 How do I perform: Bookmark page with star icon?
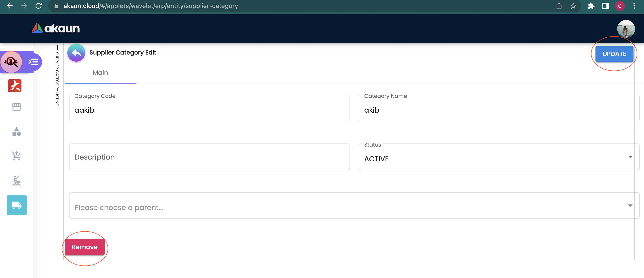pyautogui.click(x=573, y=6)
